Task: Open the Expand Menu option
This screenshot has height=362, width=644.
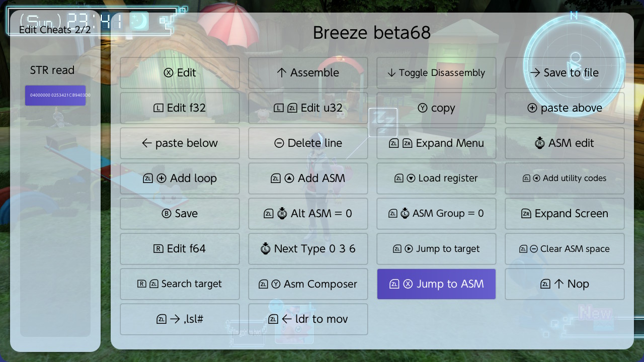Action: click(x=436, y=143)
